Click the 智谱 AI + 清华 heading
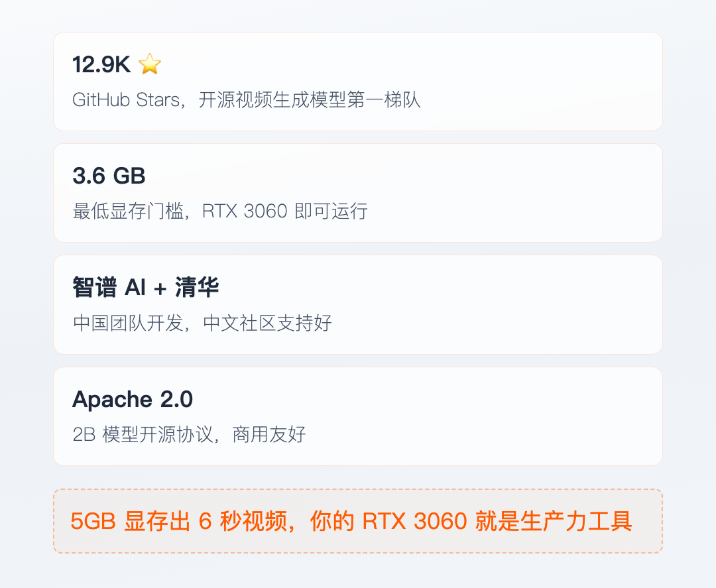 [x=146, y=288]
